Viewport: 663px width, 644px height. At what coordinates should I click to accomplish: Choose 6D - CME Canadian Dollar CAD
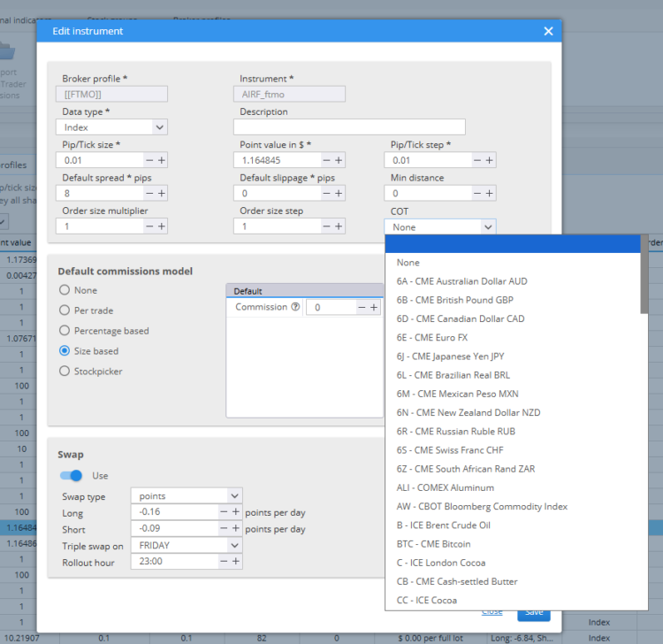[x=513, y=318]
